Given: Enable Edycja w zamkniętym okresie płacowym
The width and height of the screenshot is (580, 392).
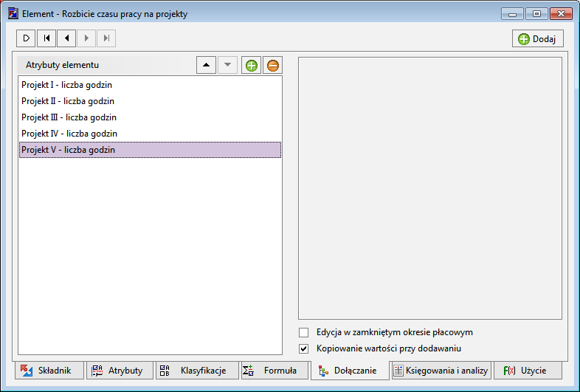Looking at the screenshot, I should coord(304,332).
